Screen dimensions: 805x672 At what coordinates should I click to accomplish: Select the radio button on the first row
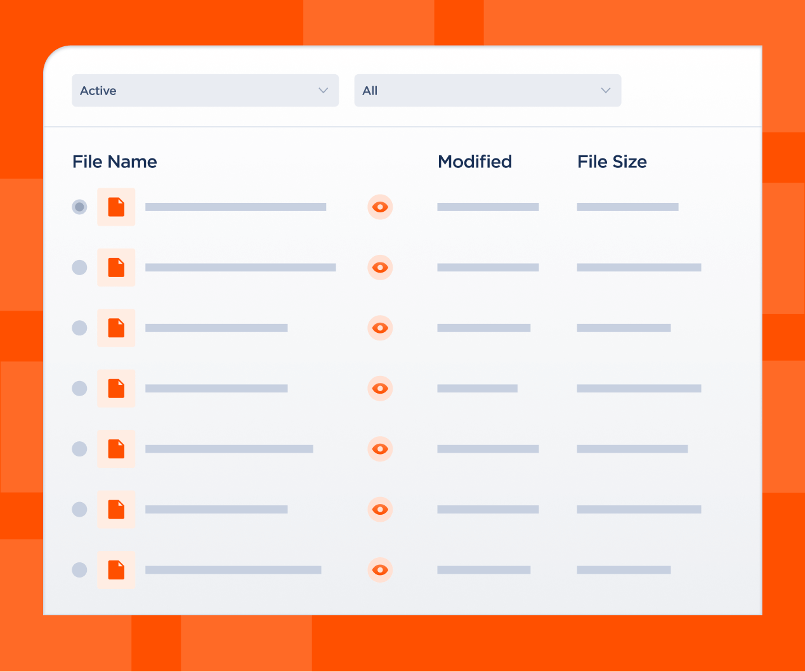[x=79, y=207]
